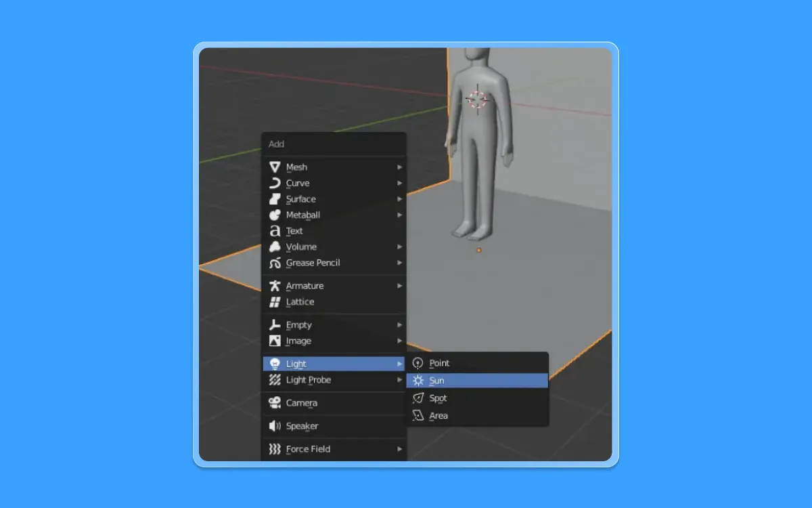The width and height of the screenshot is (812, 508).
Task: Choose Point from the Light submenu
Action: (x=477, y=363)
